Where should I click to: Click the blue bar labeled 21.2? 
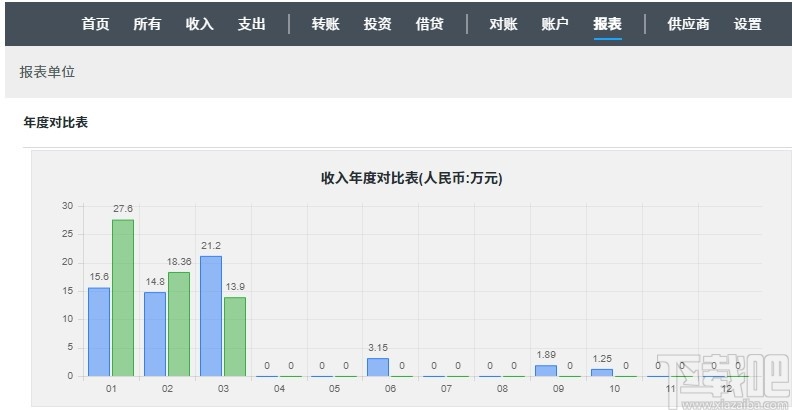tap(211, 316)
